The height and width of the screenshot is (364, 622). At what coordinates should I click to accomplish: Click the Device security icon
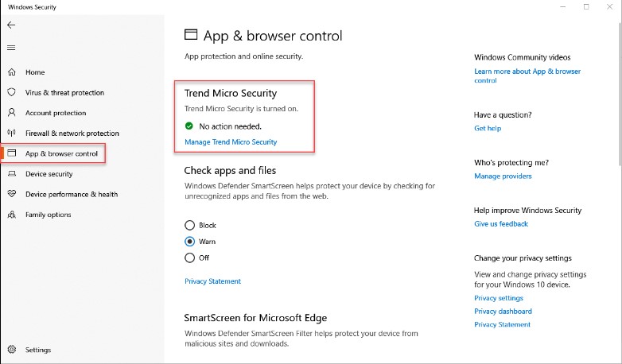11,174
